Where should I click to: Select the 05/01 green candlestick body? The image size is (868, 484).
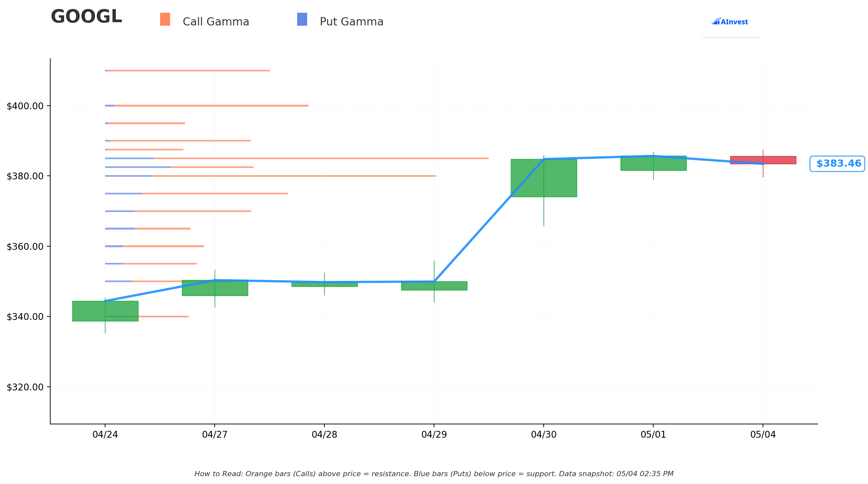653,163
